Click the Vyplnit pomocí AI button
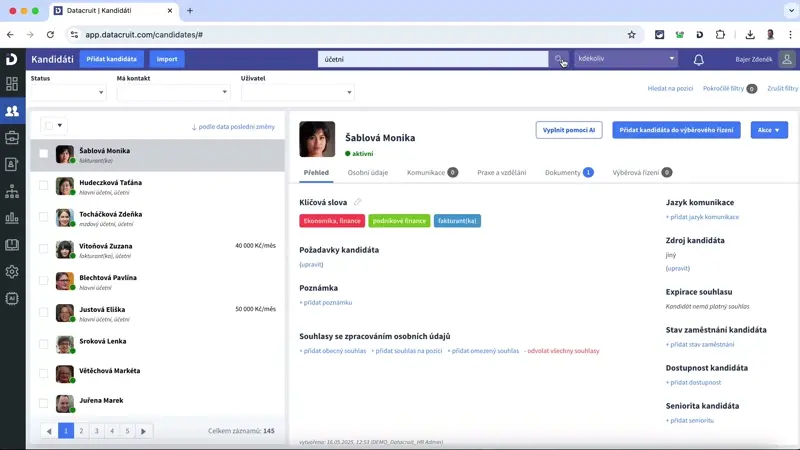 [569, 130]
